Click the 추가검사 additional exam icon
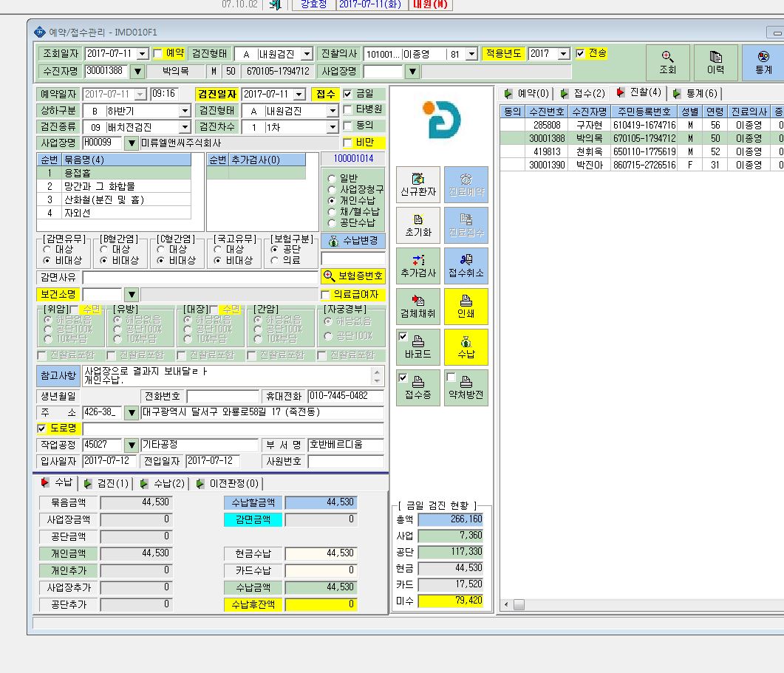Screen dimensions: 784x673 418,265
